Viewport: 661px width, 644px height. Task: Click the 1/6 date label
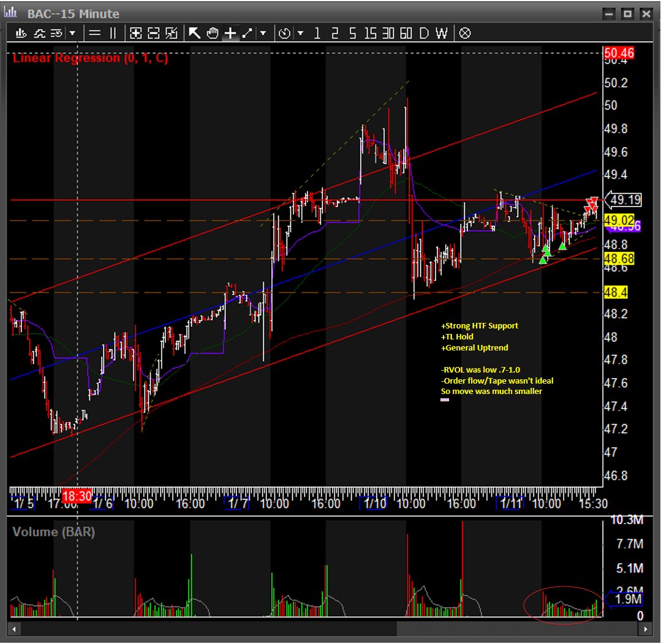point(102,503)
